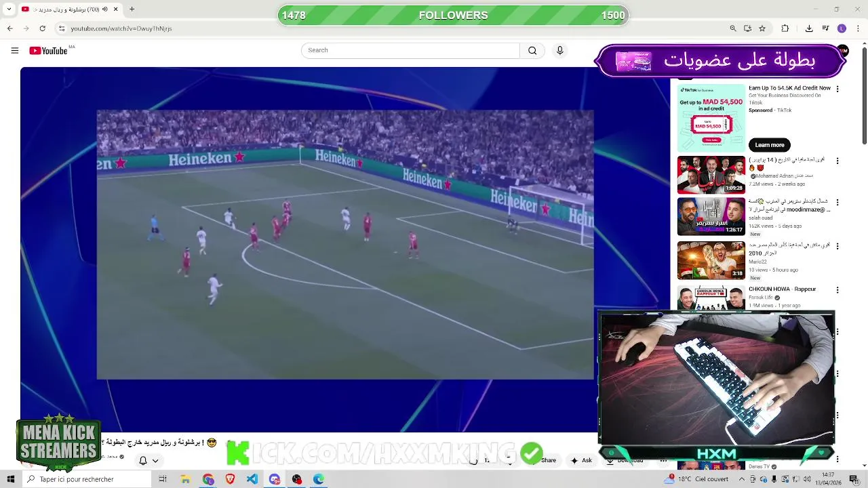Open the Farouk Life channel name
The height and width of the screenshot is (488, 868).
click(761, 298)
